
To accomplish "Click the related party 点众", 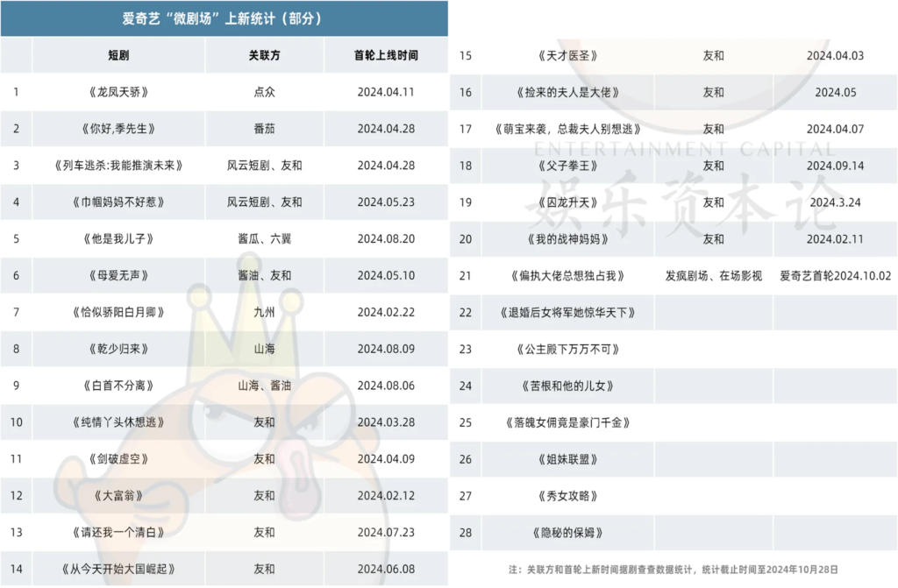I will [x=265, y=92].
